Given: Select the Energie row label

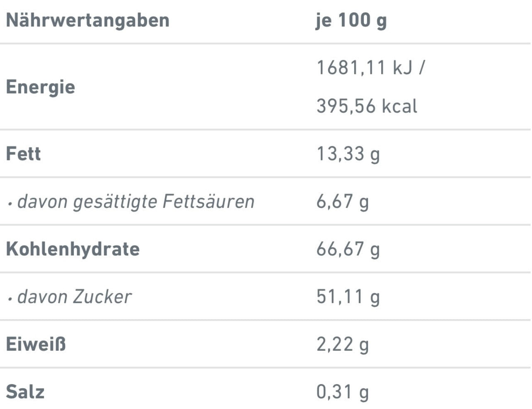Looking at the screenshot, I should coord(41,87).
